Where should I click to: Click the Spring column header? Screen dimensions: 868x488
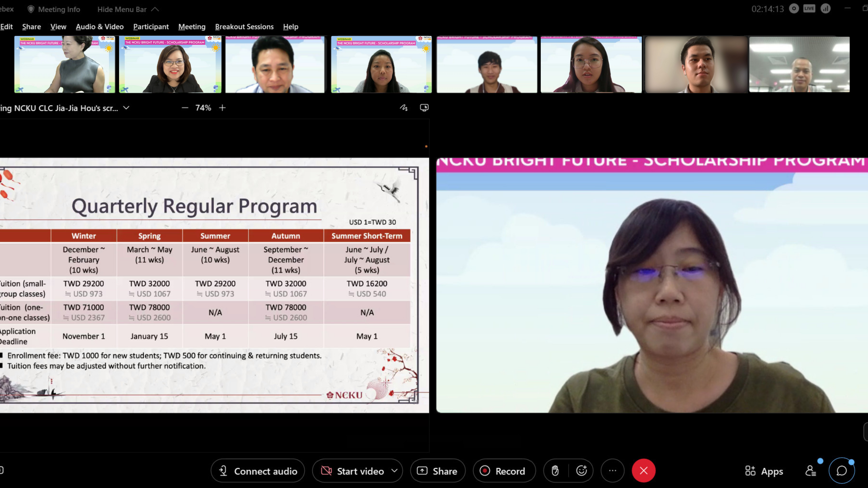coord(150,236)
